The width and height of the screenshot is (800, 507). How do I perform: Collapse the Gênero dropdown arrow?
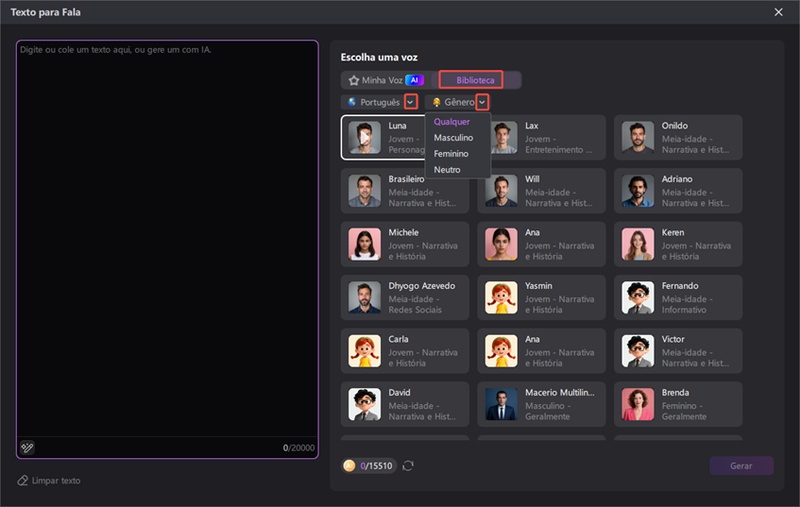pos(483,102)
